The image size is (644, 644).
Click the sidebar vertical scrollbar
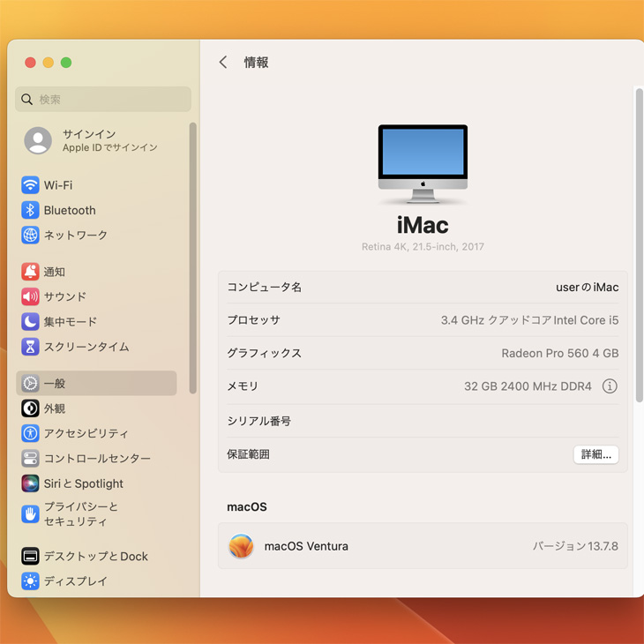192,258
